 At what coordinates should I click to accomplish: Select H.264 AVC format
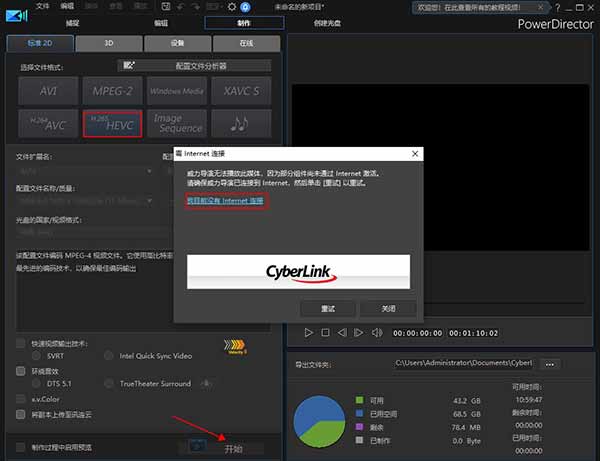pos(48,123)
